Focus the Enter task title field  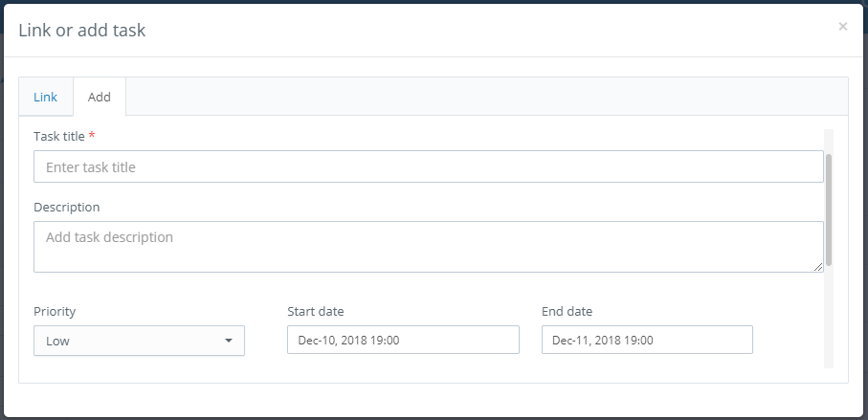(429, 166)
